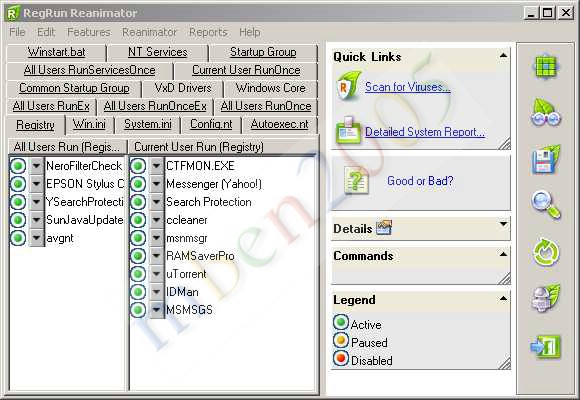
Task: Open the Autoexec.nt tab
Action: (279, 124)
